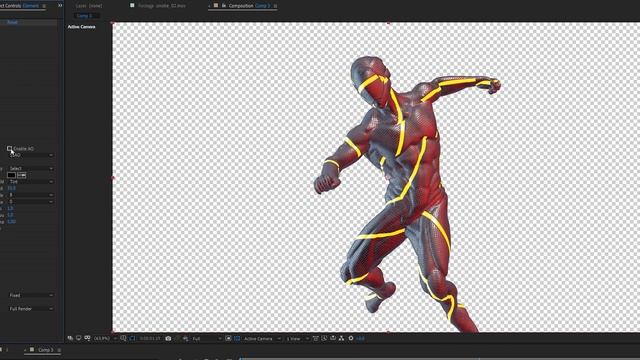Click the current time display
This screenshot has height=360, width=640.
pos(150,338)
